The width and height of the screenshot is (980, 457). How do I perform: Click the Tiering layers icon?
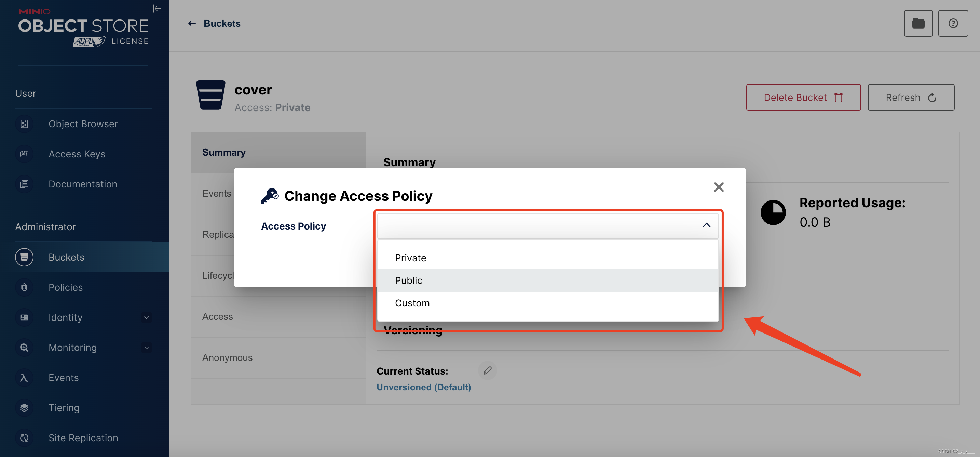click(x=24, y=407)
